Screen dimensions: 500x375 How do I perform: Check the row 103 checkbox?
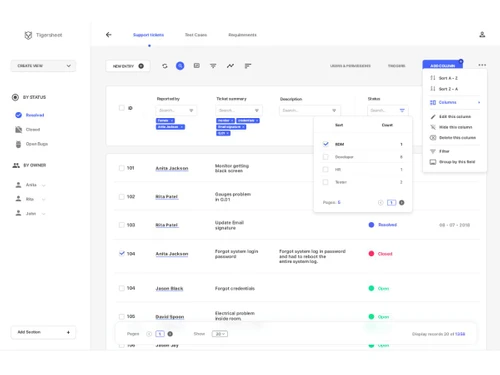pyautogui.click(x=122, y=225)
